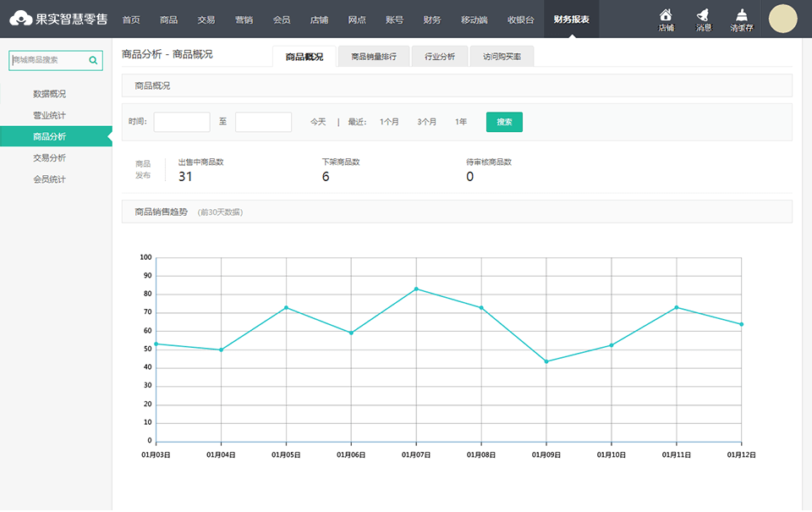Screen dimensions: 812x512
Task: Select 交易分析 in the sidebar
Action: point(49,157)
